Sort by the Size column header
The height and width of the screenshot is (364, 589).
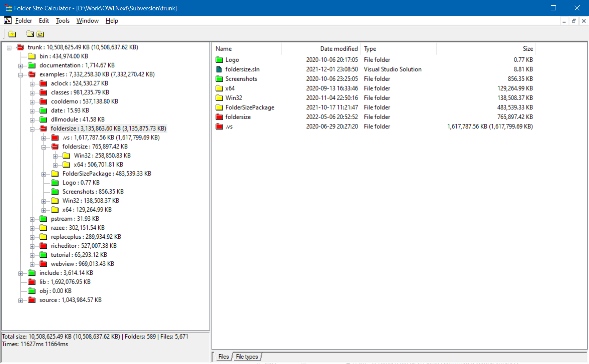click(486, 49)
